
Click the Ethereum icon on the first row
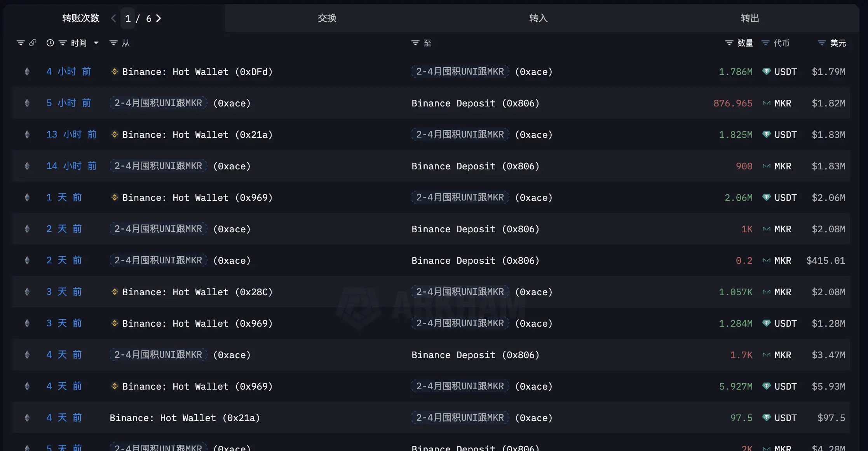[x=27, y=71]
